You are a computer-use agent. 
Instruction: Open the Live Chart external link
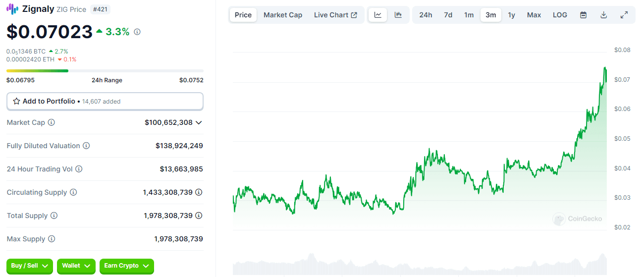point(335,15)
